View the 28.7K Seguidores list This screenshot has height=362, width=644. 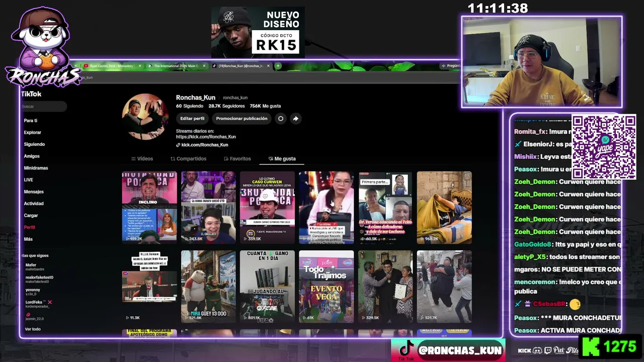(x=226, y=106)
